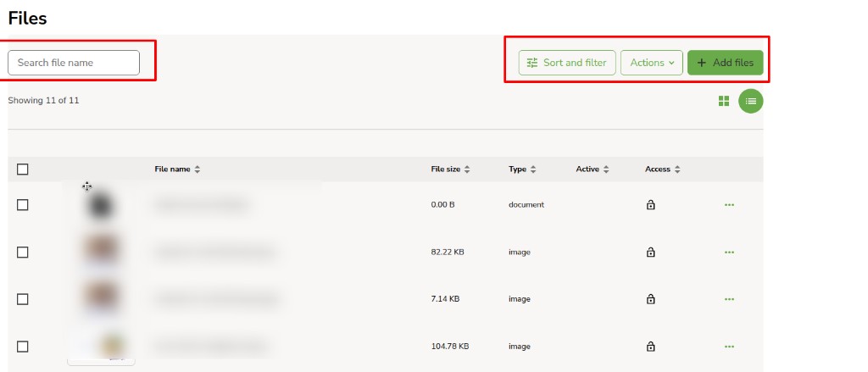The height and width of the screenshot is (372, 868).
Task: Click the '82.22 KB' file size cell
Action: (448, 252)
